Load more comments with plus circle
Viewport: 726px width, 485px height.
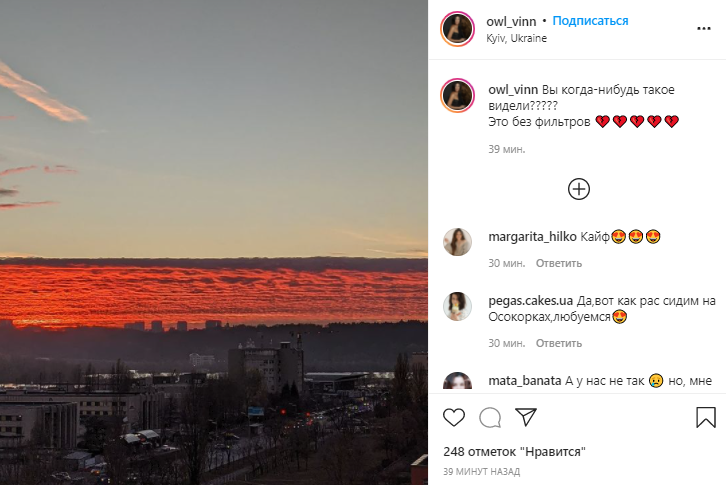(579, 189)
